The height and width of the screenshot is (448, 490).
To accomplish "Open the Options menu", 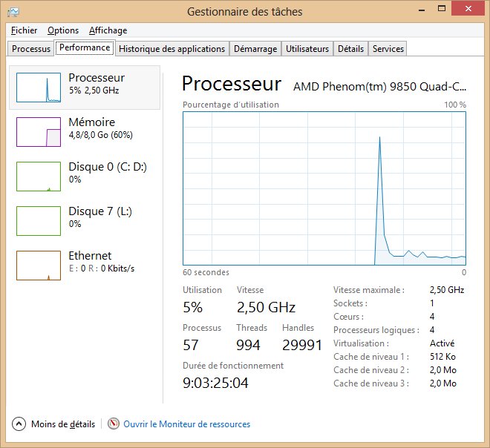I will 63,30.
